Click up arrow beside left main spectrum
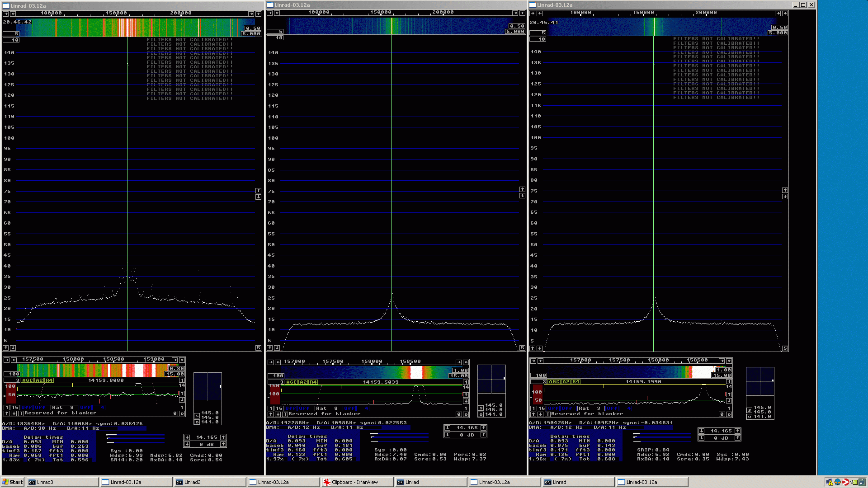 click(x=258, y=191)
